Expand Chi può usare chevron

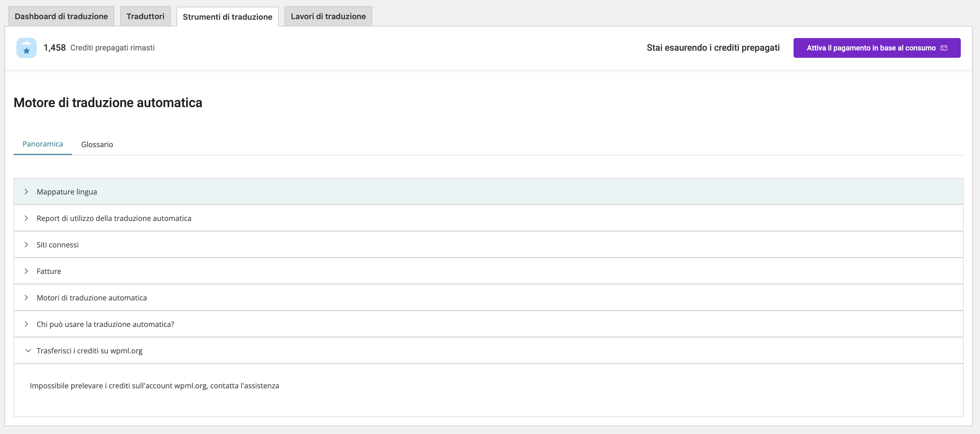26,324
